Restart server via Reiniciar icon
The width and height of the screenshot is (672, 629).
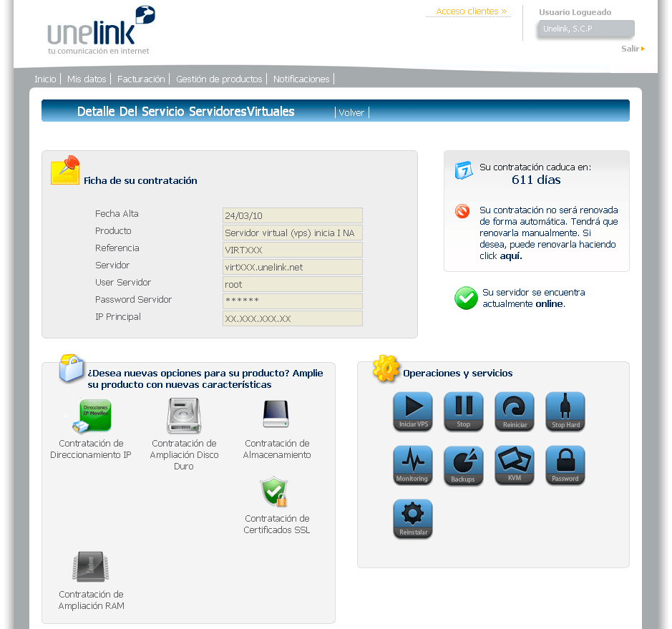click(515, 411)
